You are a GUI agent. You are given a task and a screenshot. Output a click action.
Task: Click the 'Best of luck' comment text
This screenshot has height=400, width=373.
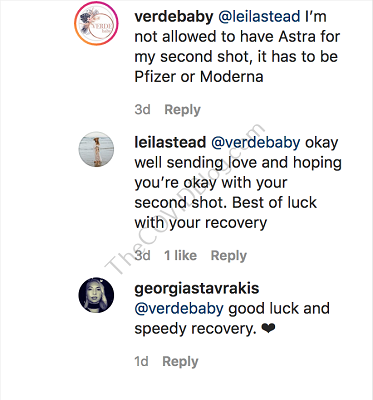pos(274,202)
